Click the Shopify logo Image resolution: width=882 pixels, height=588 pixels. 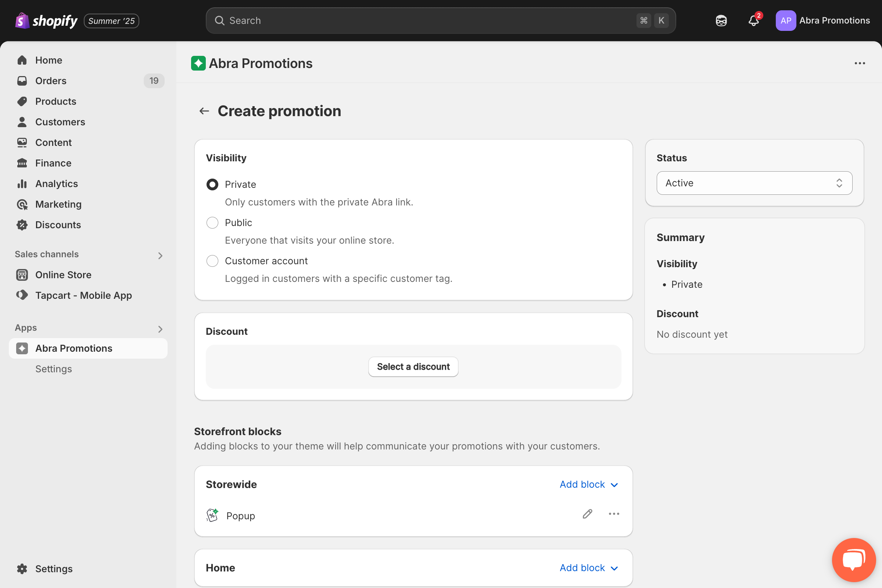pos(46,21)
